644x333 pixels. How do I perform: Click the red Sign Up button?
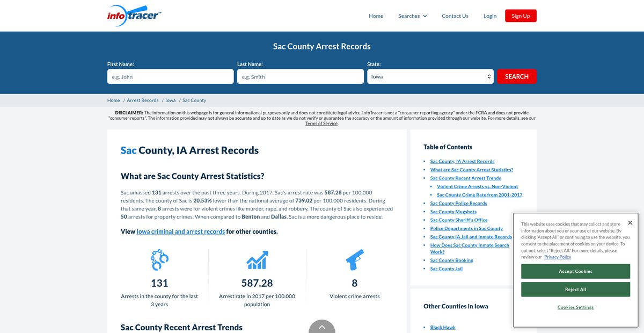pyautogui.click(x=521, y=16)
